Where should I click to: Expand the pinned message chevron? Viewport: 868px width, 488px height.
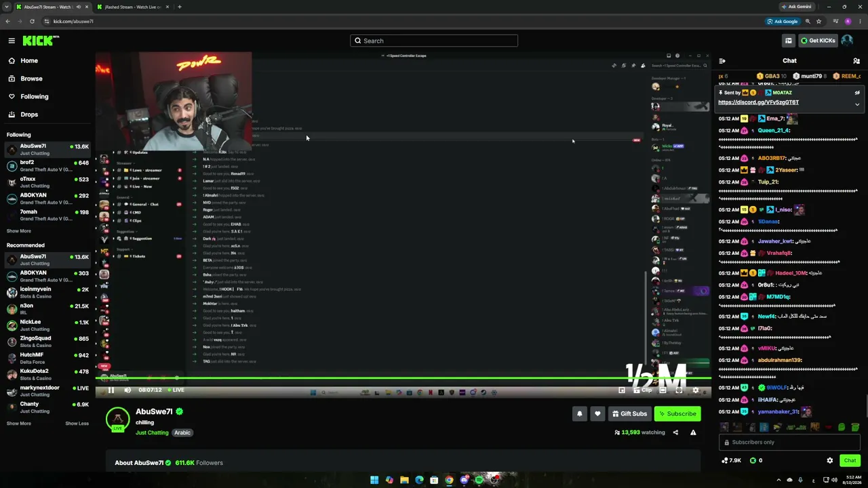pos(857,104)
